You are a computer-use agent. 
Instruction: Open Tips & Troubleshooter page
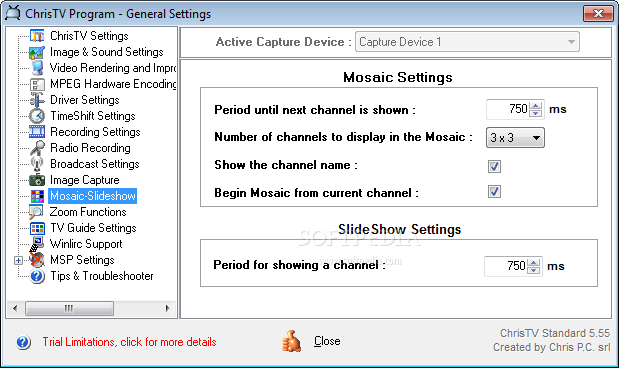pyautogui.click(x=102, y=276)
